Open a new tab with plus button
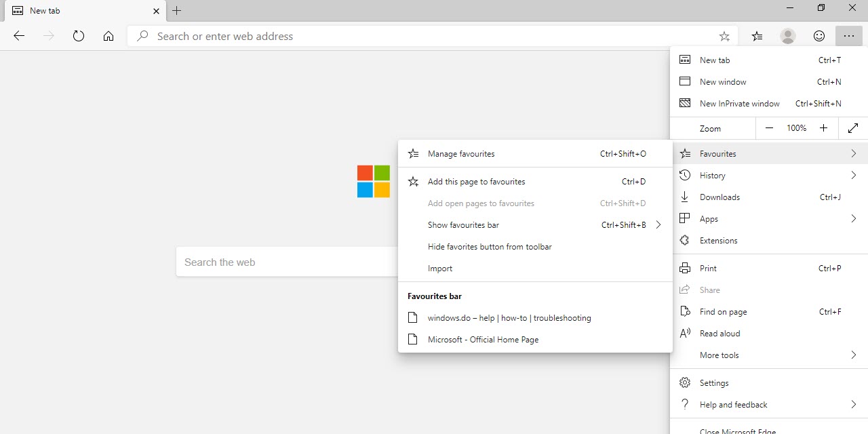Image resolution: width=868 pixels, height=434 pixels. tap(177, 11)
